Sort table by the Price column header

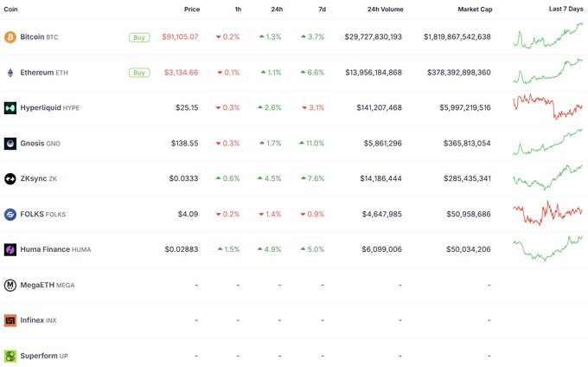coord(191,9)
